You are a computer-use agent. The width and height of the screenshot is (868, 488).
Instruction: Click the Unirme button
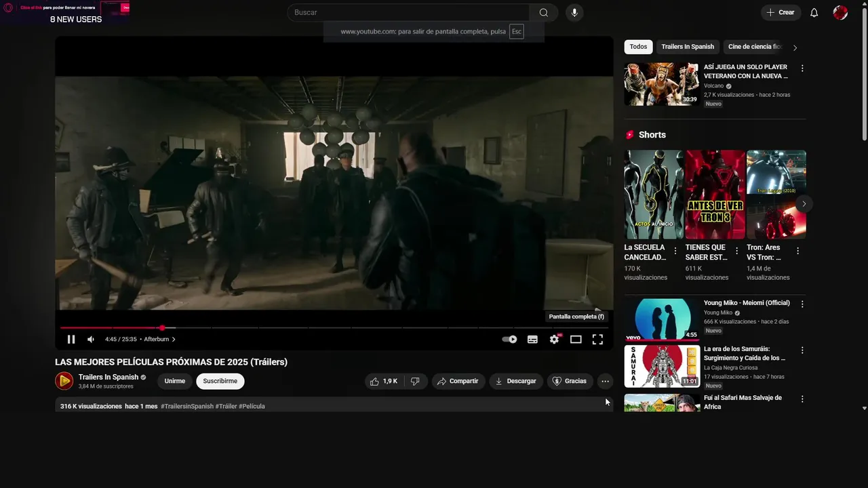pos(174,381)
